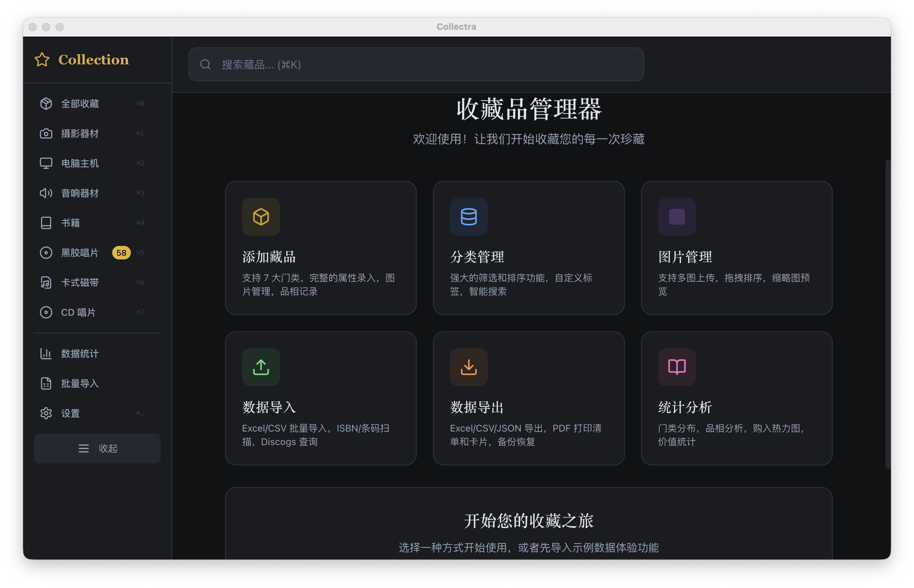Click the vertical scrollbar on the right
Viewport: 914px width, 588px height.
[888, 315]
